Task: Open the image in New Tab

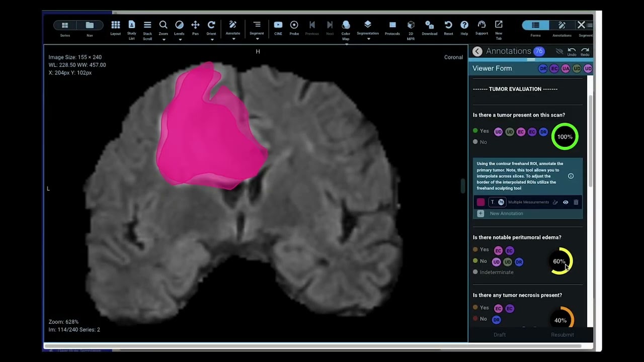Action: (499, 24)
